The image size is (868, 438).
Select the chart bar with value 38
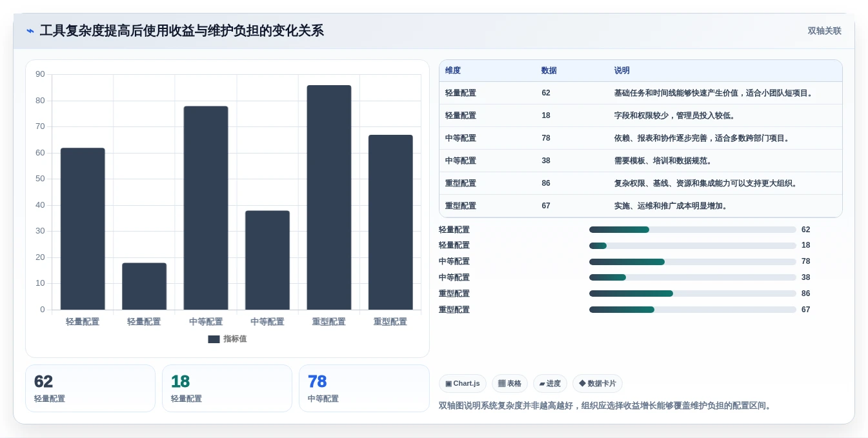click(267, 260)
